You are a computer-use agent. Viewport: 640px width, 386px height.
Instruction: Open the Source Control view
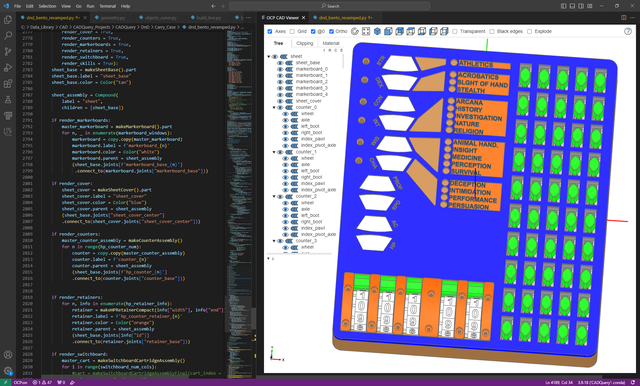(8, 51)
